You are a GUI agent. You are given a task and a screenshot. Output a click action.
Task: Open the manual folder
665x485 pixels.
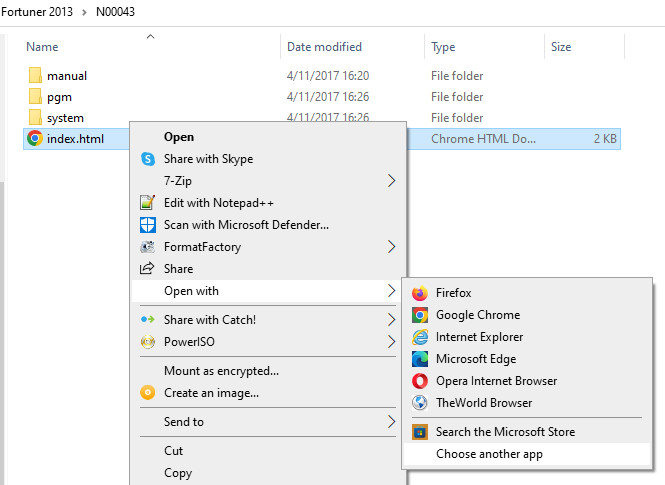[66, 76]
